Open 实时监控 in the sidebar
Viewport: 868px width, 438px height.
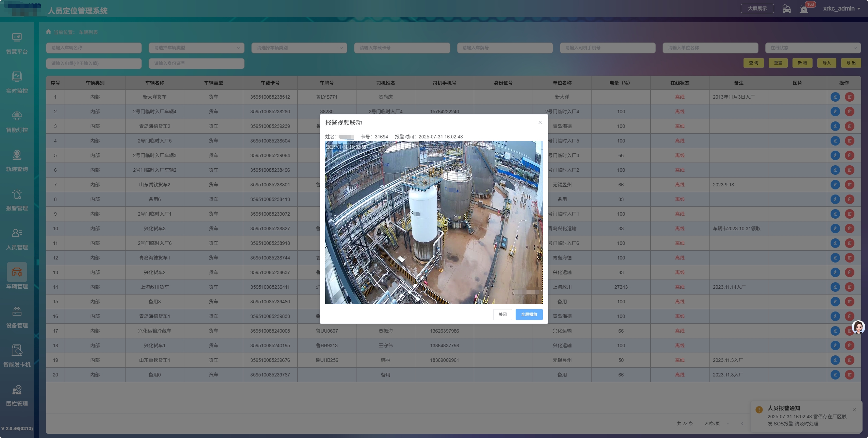[x=17, y=82]
